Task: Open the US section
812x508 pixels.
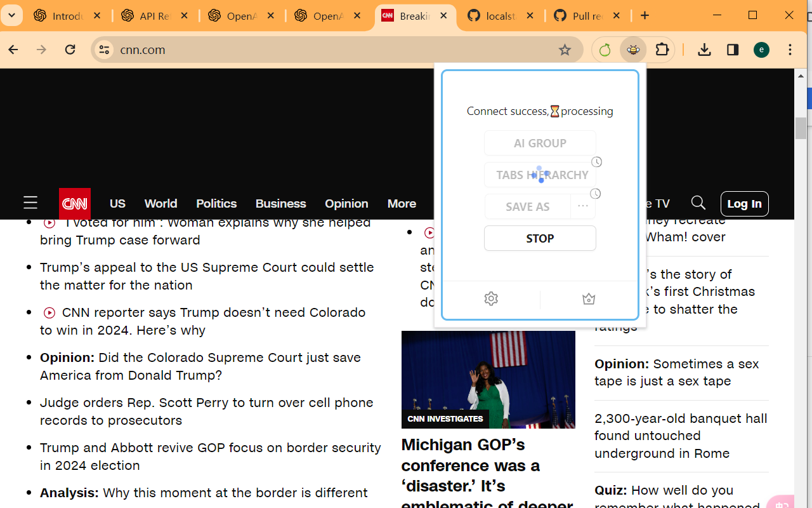Action: [x=117, y=204]
